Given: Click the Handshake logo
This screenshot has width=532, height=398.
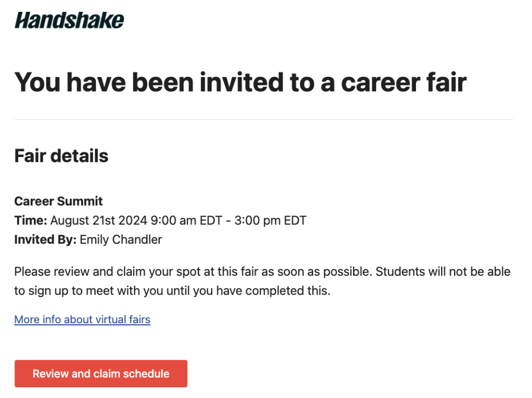Looking at the screenshot, I should click(x=69, y=20).
